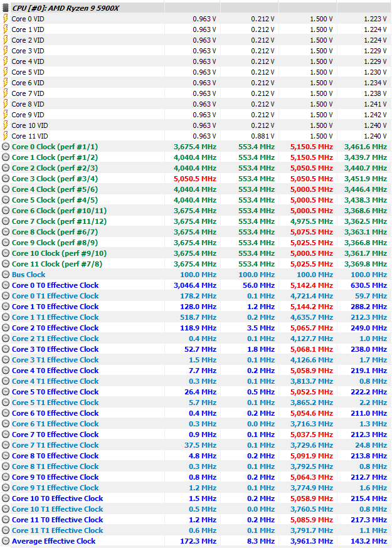Image resolution: width=392 pixels, height=548 pixels.
Task: Select Core 5 T0 Effective Clock label
Action: [x=55, y=392]
